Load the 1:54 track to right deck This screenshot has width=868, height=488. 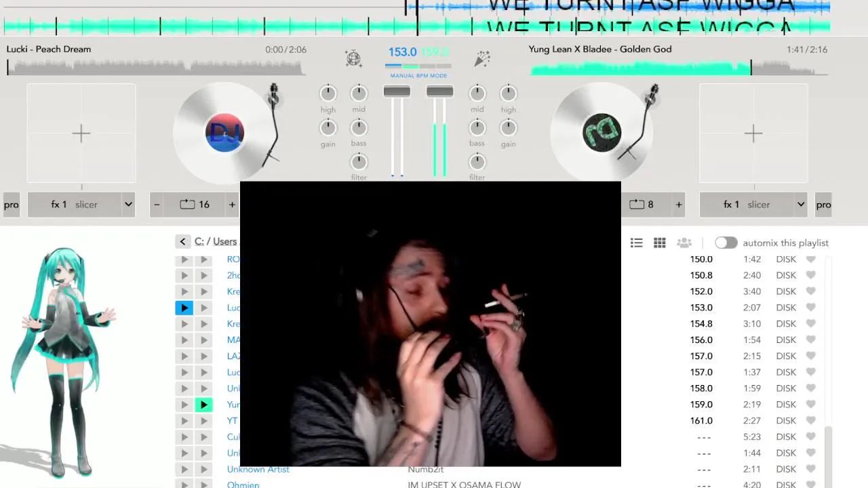point(203,340)
